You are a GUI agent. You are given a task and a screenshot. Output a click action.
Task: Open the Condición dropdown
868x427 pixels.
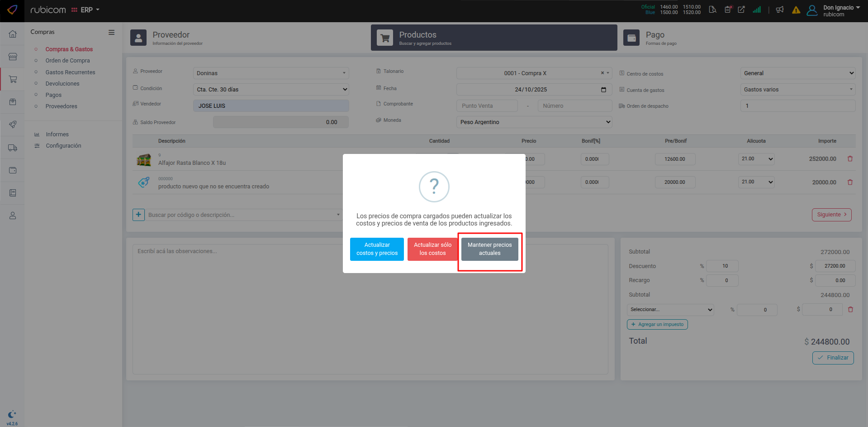(x=271, y=90)
